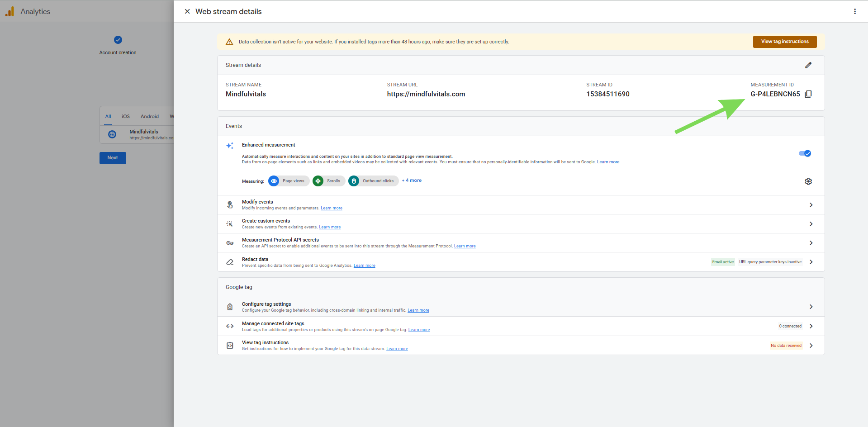Open Learn more link for Redact data
This screenshot has width=868, height=427.
pos(364,266)
